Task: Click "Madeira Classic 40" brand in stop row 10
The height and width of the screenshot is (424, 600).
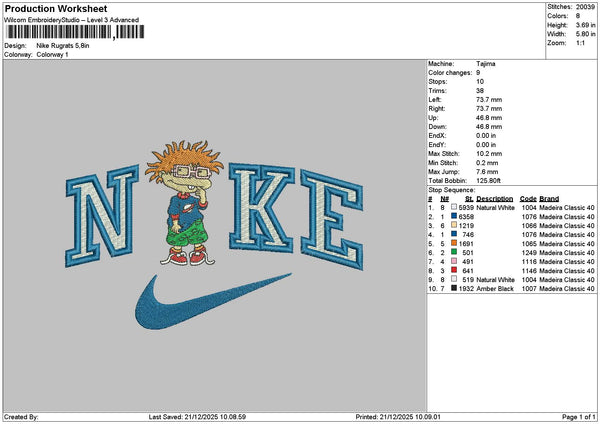Action: [x=567, y=289]
